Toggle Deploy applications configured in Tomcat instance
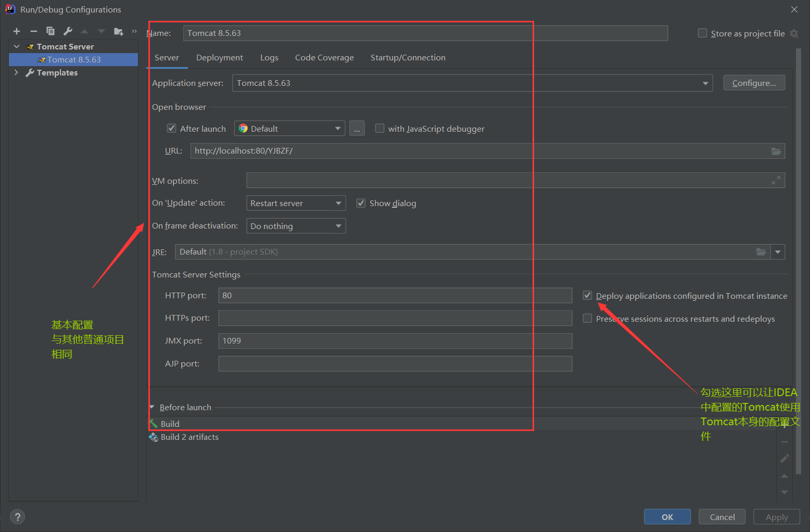Image resolution: width=810 pixels, height=532 pixels. point(587,295)
